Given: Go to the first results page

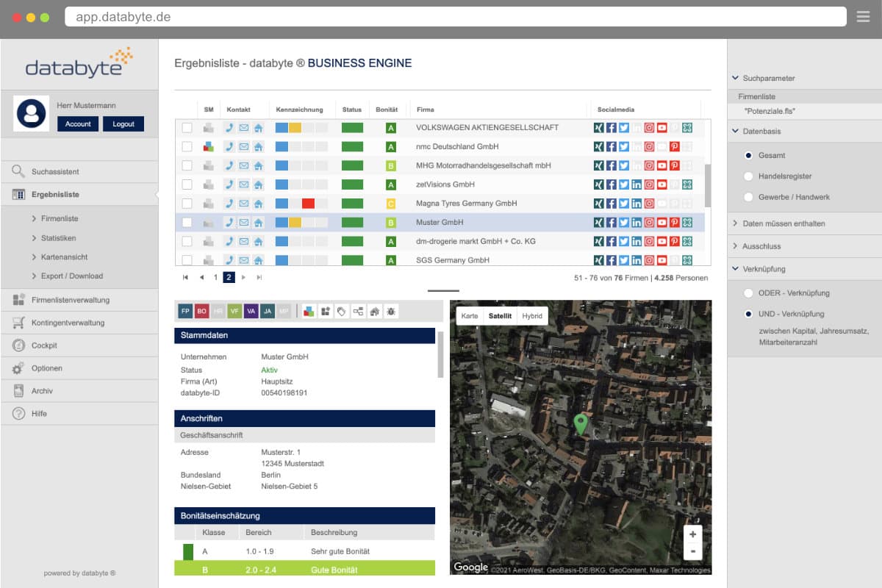Looking at the screenshot, I should tap(185, 277).
